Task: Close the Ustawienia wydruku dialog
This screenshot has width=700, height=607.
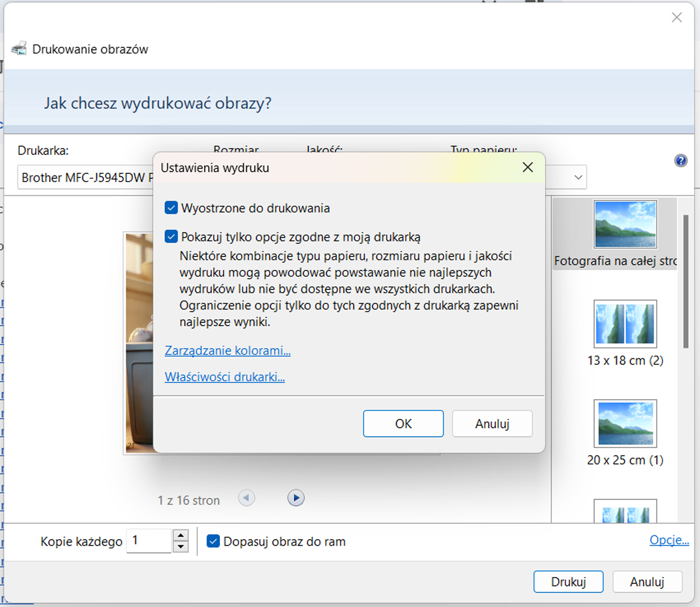Action: click(528, 167)
